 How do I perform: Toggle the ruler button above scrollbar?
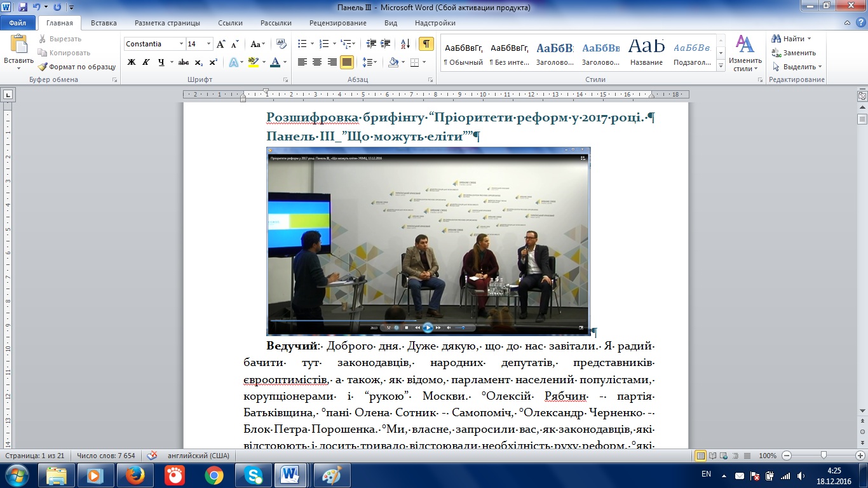coord(862,95)
